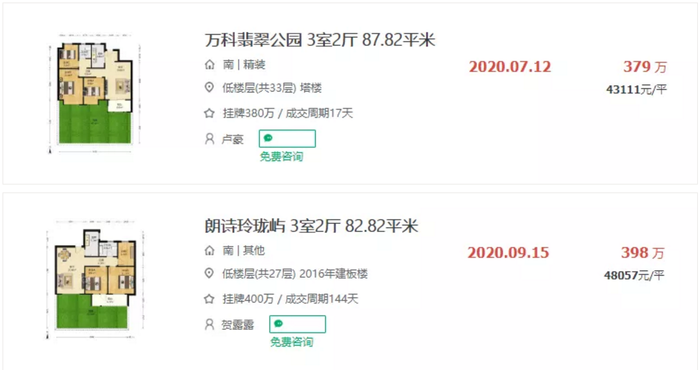Click 免费咨询 under agent 贺露露
This screenshot has width=700, height=370.
292,342
